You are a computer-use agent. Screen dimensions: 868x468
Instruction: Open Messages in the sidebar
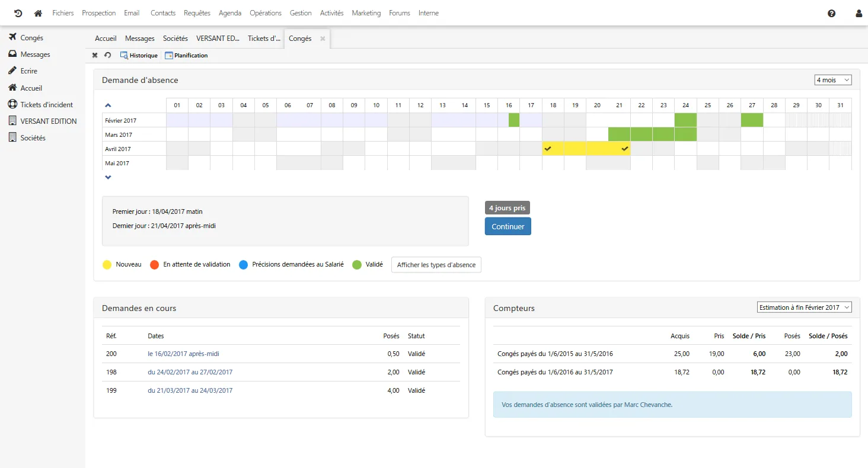[29, 54]
